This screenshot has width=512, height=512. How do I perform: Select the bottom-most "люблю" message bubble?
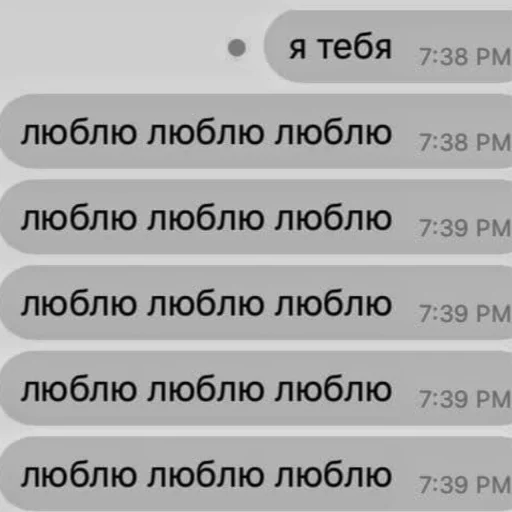click(x=256, y=474)
